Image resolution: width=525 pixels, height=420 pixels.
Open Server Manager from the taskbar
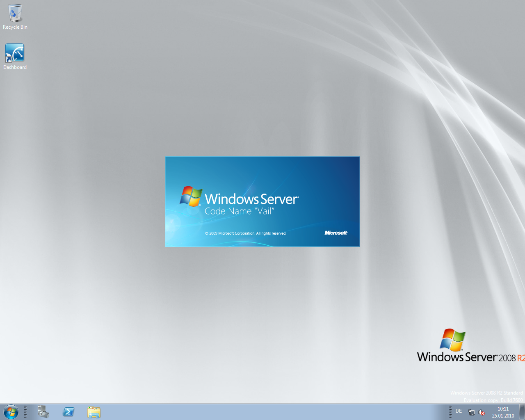coord(43,412)
